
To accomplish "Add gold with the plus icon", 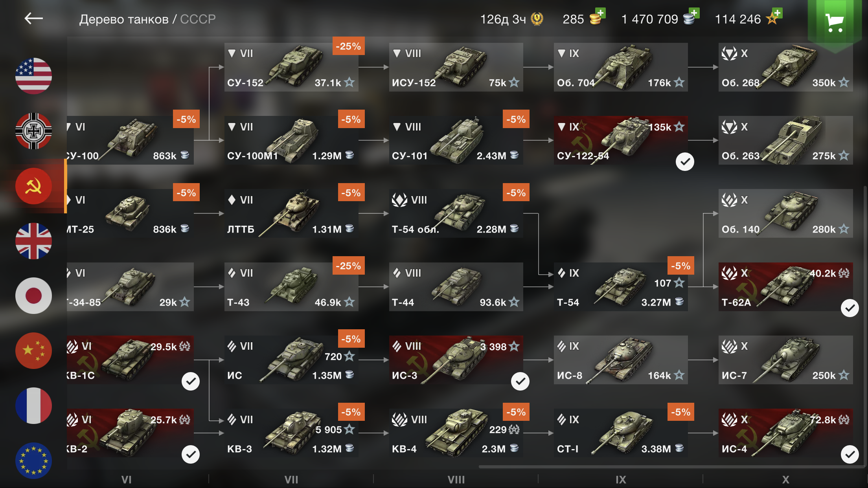I will coord(600,13).
